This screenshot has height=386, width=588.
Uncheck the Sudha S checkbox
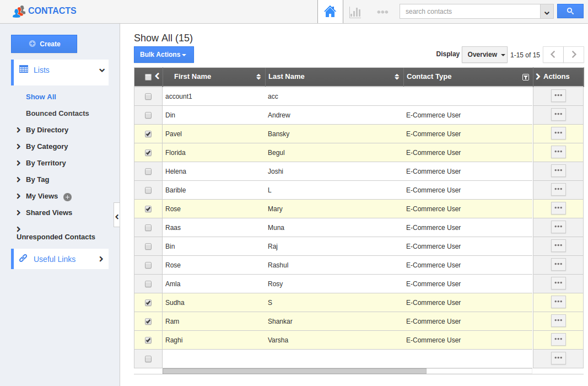(x=148, y=303)
